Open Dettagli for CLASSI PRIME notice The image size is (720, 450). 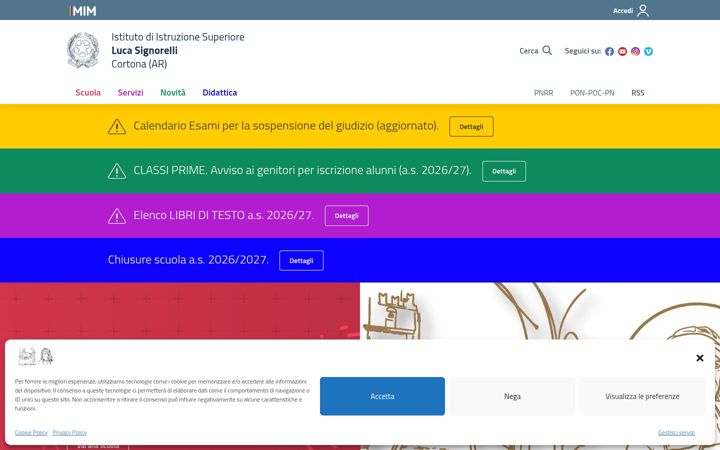[504, 171]
